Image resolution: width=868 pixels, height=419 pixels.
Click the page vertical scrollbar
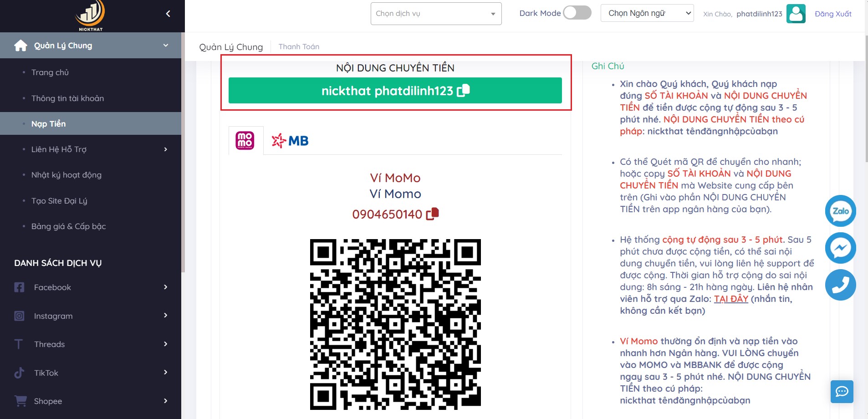tap(867, 98)
